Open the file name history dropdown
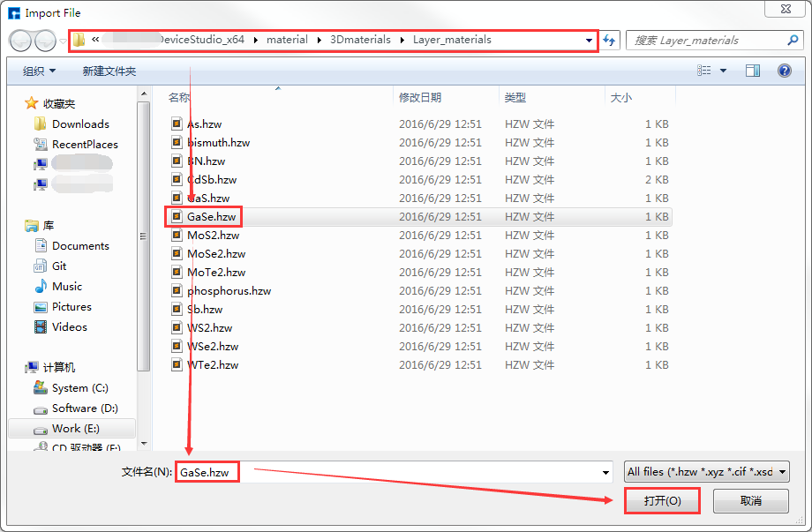 [x=607, y=471]
